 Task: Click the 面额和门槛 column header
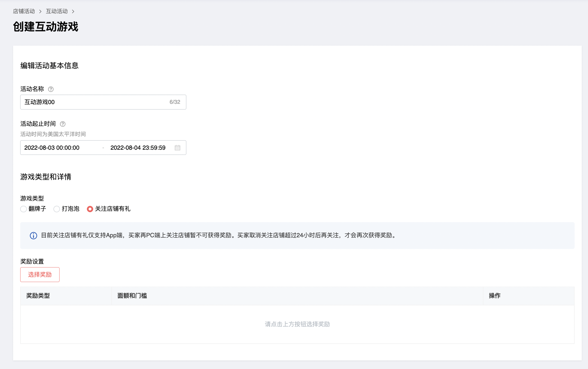click(x=132, y=296)
